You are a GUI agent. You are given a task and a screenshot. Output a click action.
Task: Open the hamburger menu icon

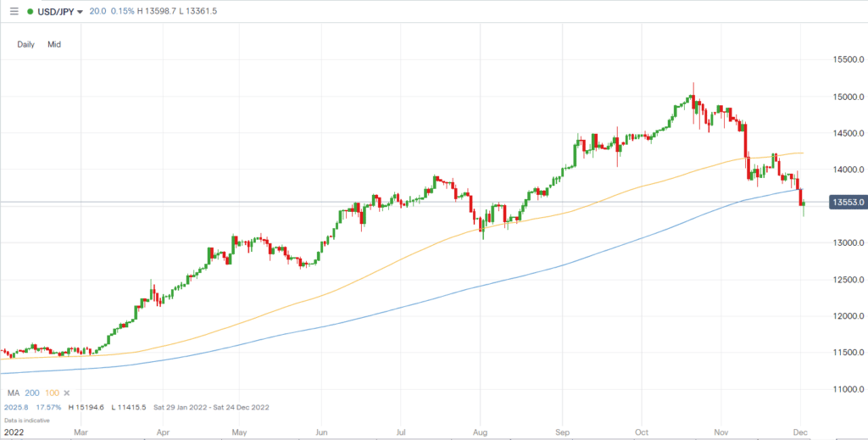point(14,11)
